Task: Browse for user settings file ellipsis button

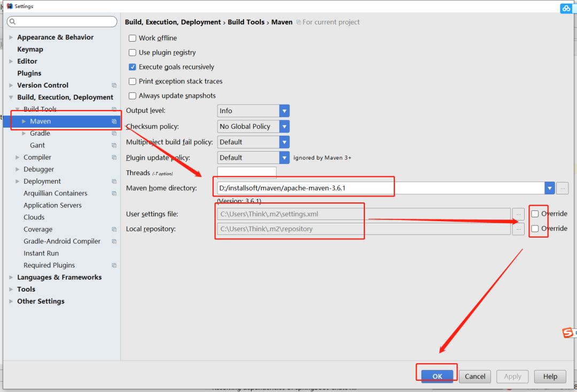Action: point(518,214)
